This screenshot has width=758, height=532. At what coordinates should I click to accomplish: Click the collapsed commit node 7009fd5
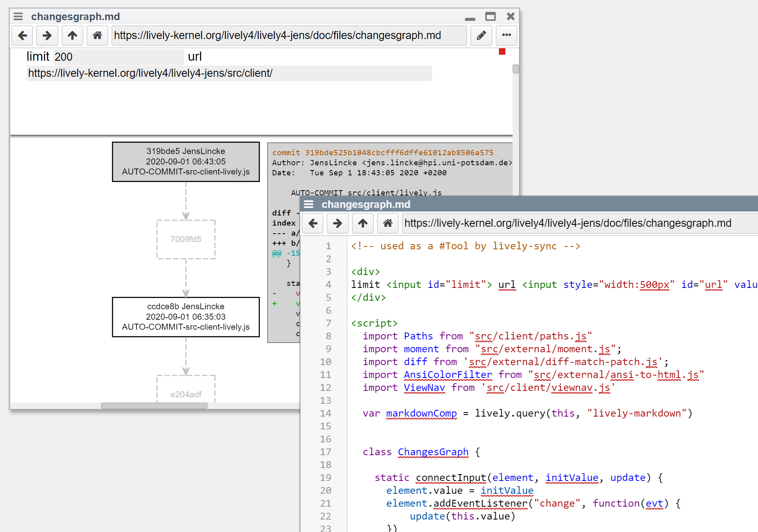point(186,239)
